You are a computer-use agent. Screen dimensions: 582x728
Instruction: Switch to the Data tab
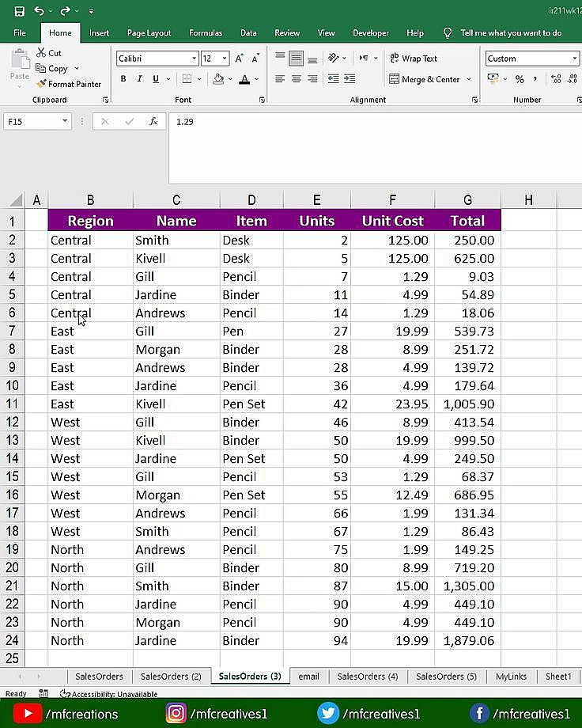[x=248, y=33]
